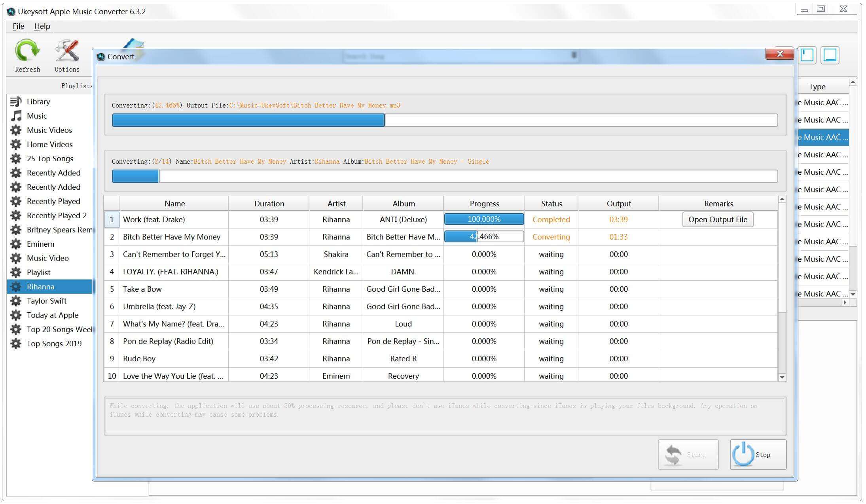Click Open Output File for Work track
The width and height of the screenshot is (866, 504).
point(718,218)
